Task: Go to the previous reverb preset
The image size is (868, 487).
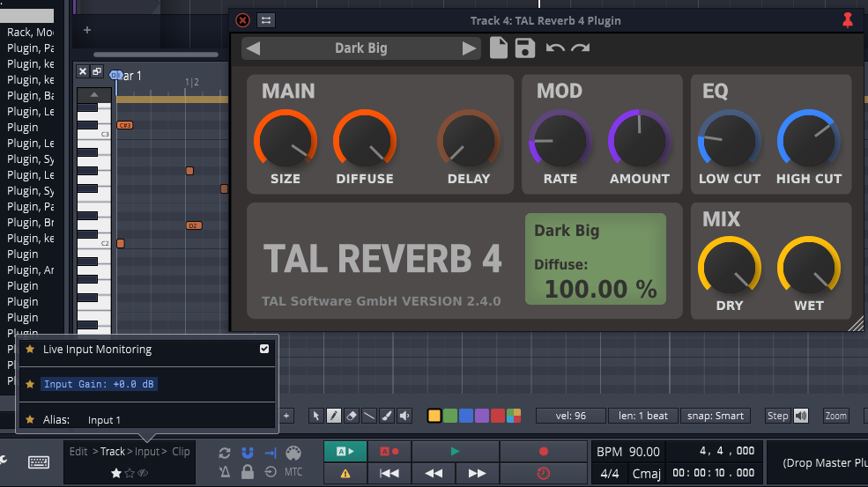Action: pos(254,48)
